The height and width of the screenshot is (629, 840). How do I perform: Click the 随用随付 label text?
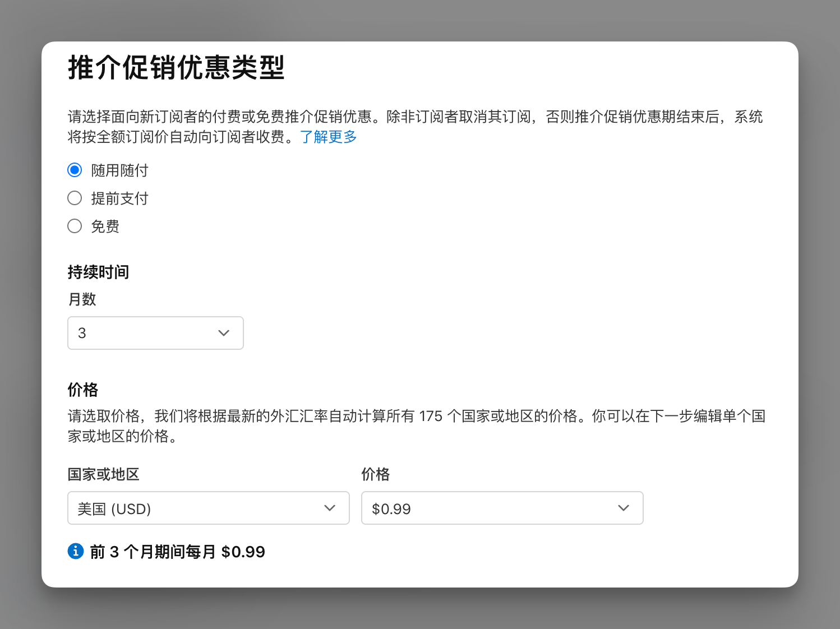tap(119, 170)
